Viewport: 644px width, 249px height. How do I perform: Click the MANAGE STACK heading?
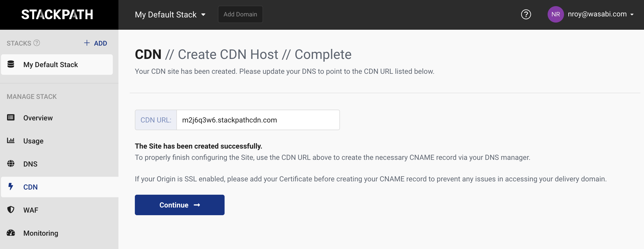tap(32, 97)
